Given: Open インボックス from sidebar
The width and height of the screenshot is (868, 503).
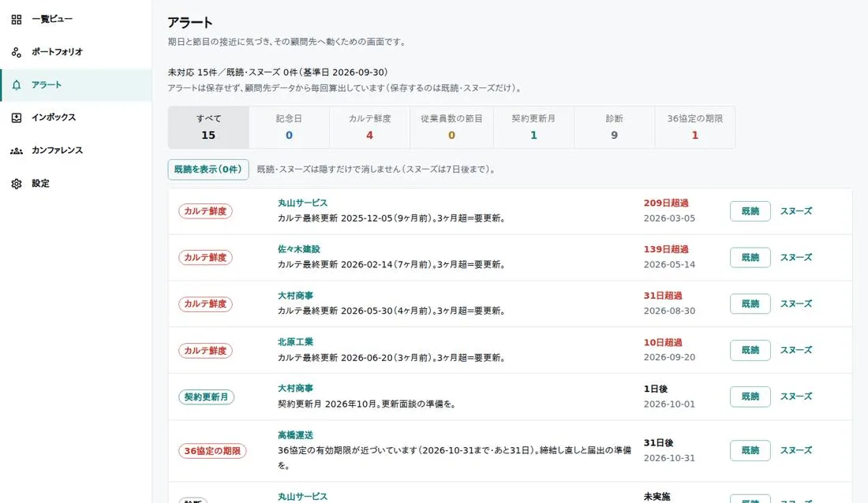Looking at the screenshot, I should coord(76,117).
